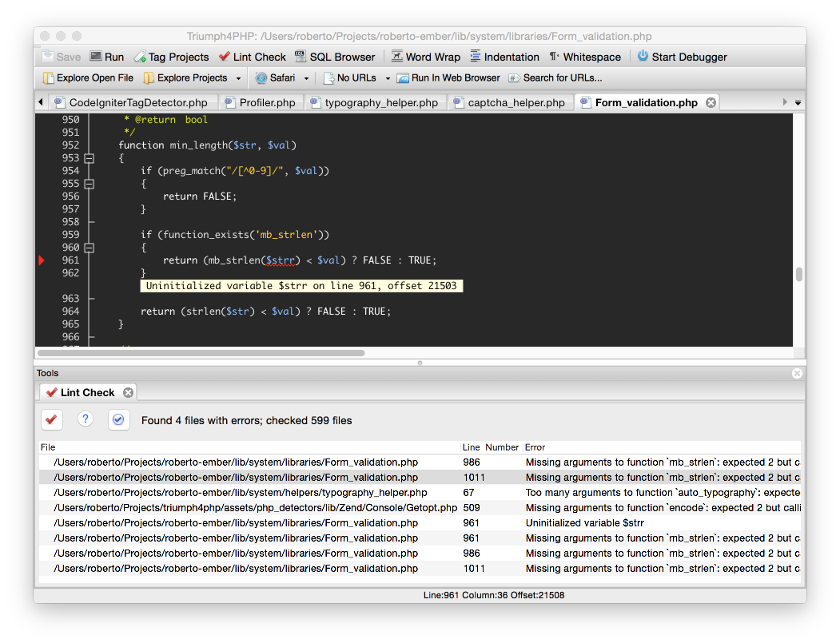Select the Uninitialized variable $strr row
This screenshot has width=840, height=643.
point(420,523)
